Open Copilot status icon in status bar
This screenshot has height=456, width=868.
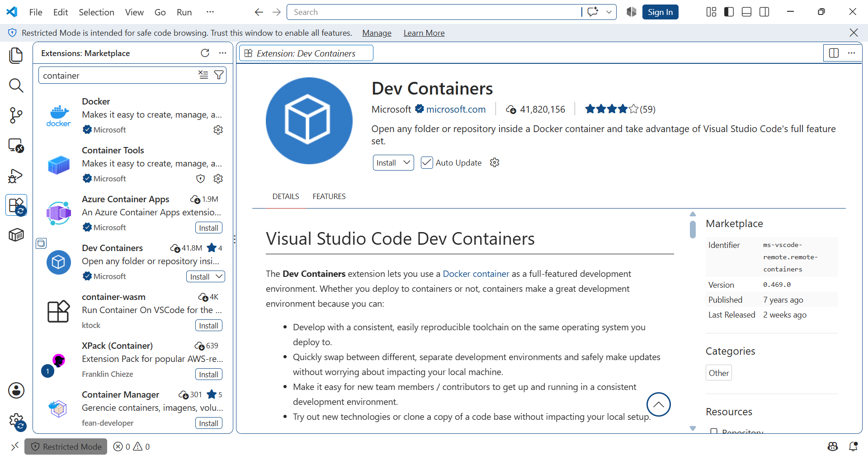(x=833, y=446)
